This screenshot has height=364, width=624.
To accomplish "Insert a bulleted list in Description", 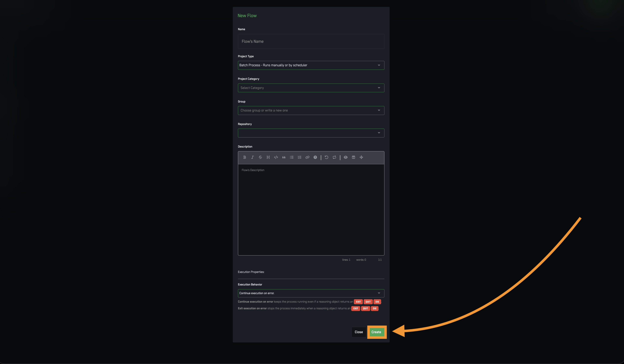I will [292, 157].
